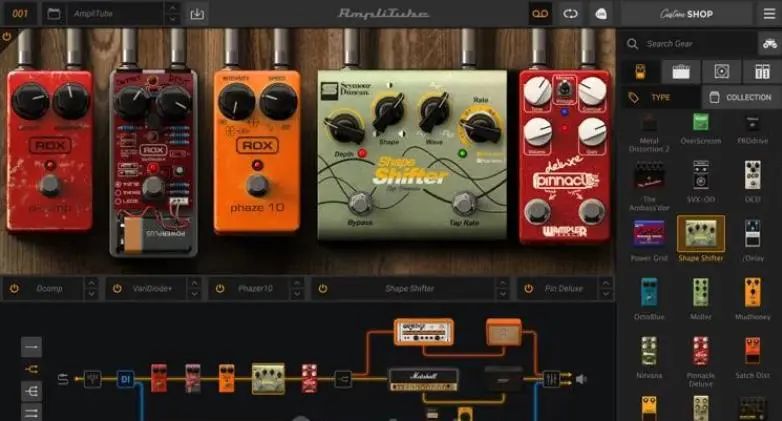Image resolution: width=782 pixels, height=421 pixels.
Task: Click the search magnifier icon
Action: tap(632, 44)
